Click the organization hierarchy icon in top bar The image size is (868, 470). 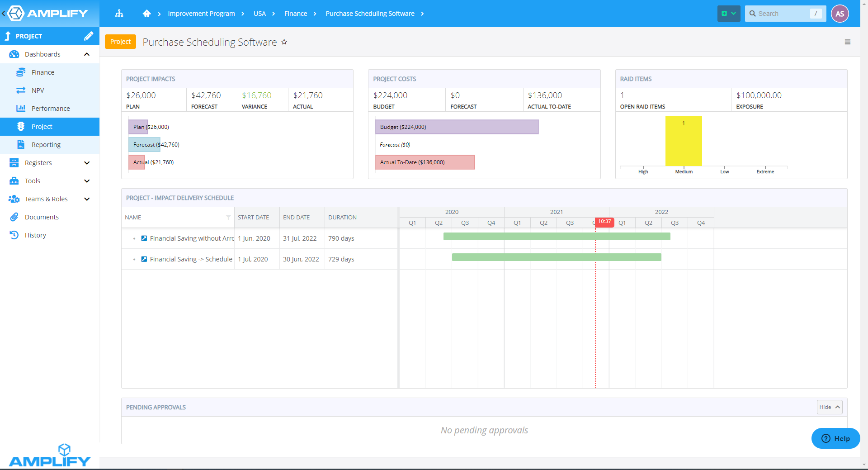coord(119,14)
